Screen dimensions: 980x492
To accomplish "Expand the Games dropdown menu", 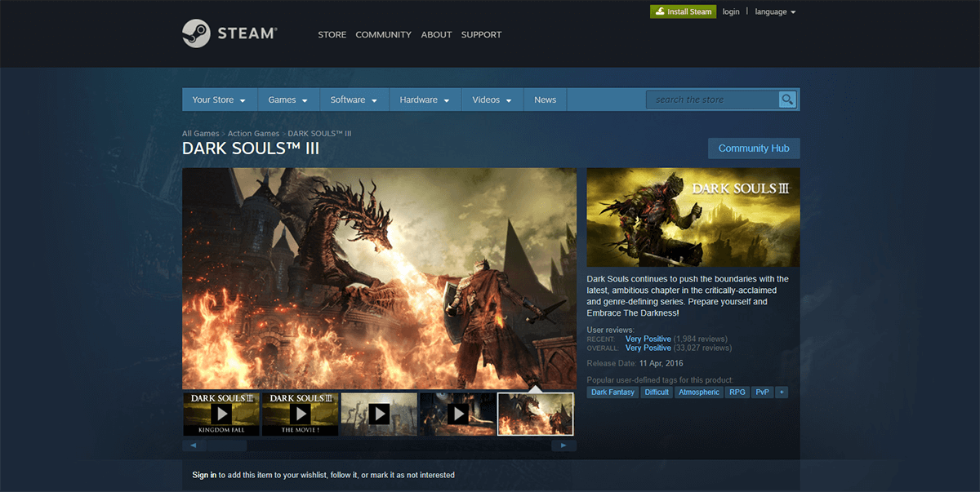I will (x=287, y=100).
